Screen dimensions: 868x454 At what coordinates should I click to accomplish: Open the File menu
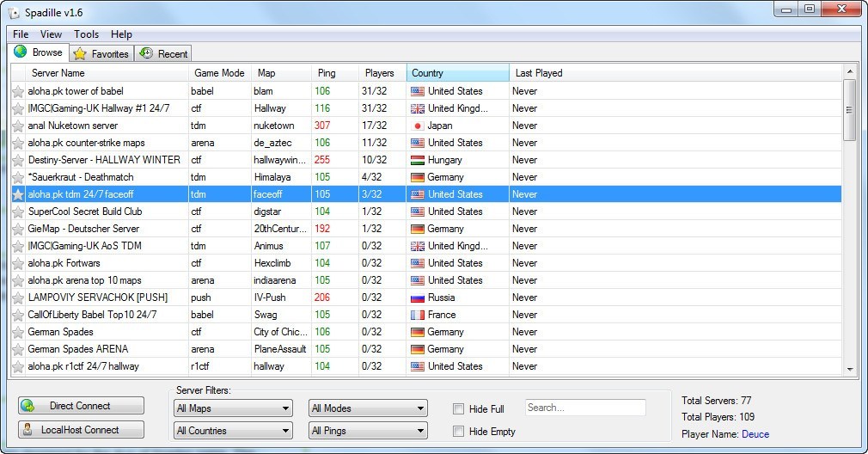(21, 34)
